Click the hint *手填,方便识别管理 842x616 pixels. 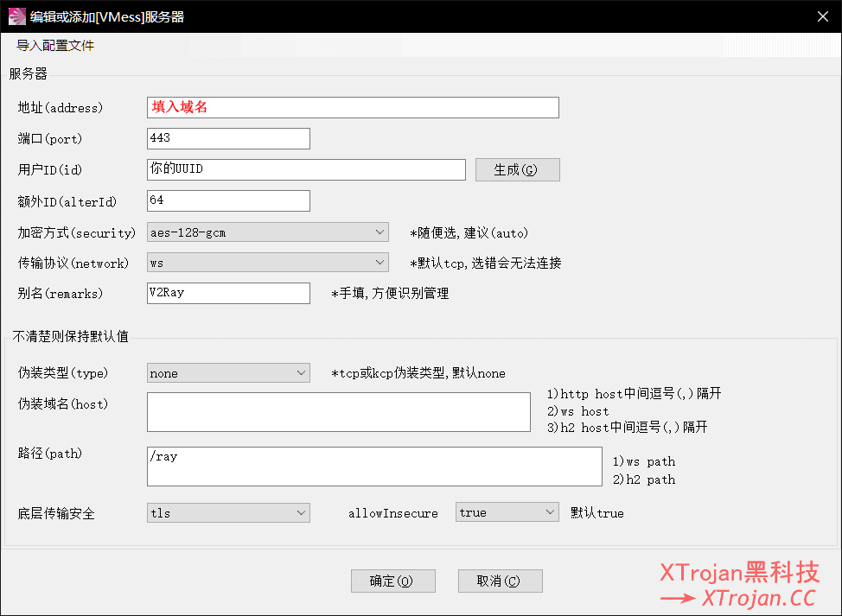(x=390, y=294)
